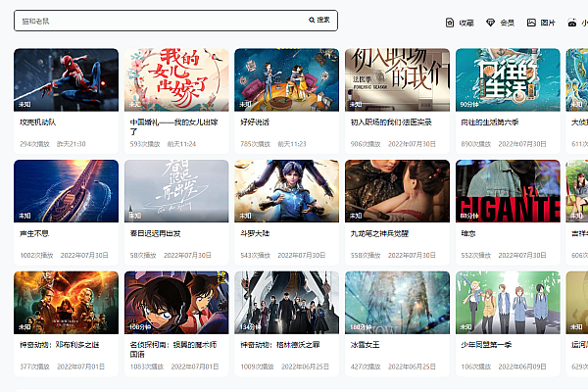Image resolution: width=588 pixels, height=392 pixels.
Task: Click the 昨天21:30 timestamp text
Action: pos(72,144)
